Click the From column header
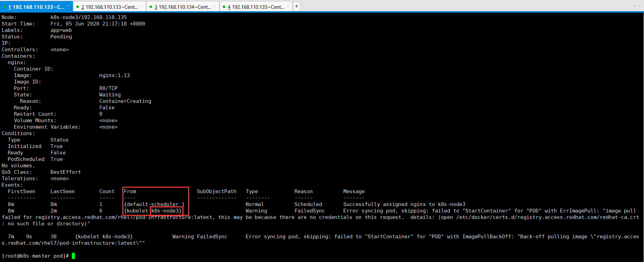The width and height of the screenshot is (644, 262). click(130, 191)
